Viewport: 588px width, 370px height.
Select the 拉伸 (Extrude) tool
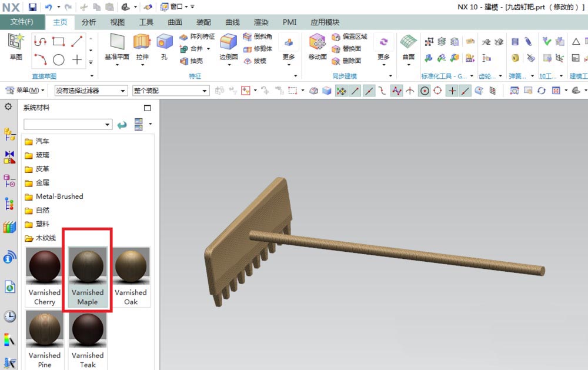pyautogui.click(x=142, y=42)
